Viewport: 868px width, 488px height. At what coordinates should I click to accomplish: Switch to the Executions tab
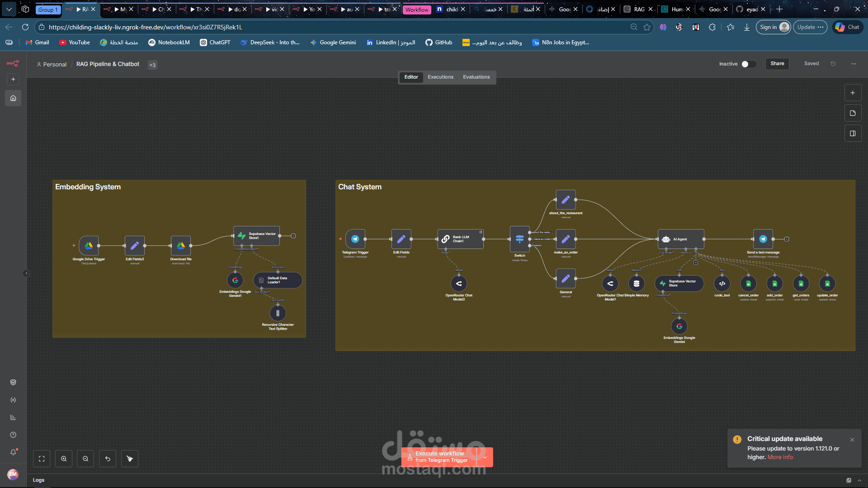tap(440, 77)
